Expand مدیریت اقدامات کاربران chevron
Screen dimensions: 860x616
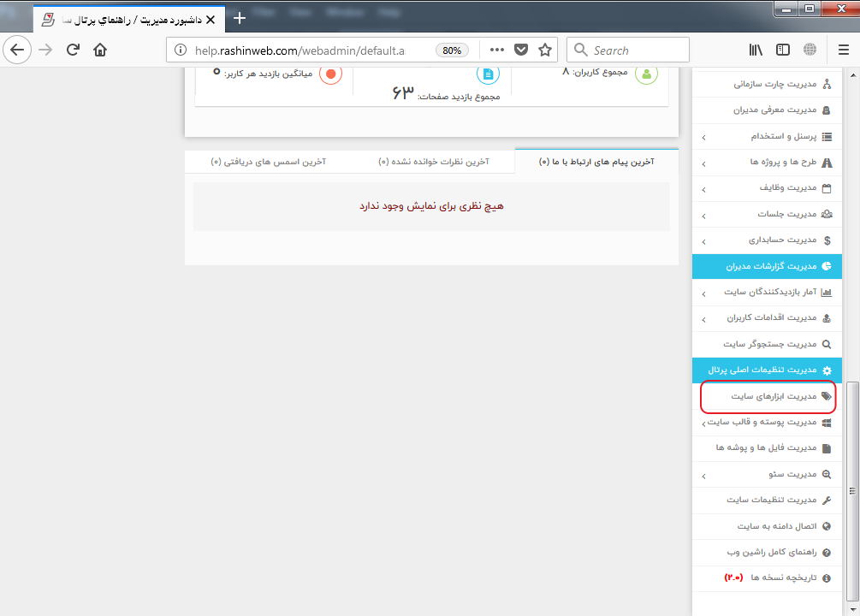pyautogui.click(x=703, y=320)
